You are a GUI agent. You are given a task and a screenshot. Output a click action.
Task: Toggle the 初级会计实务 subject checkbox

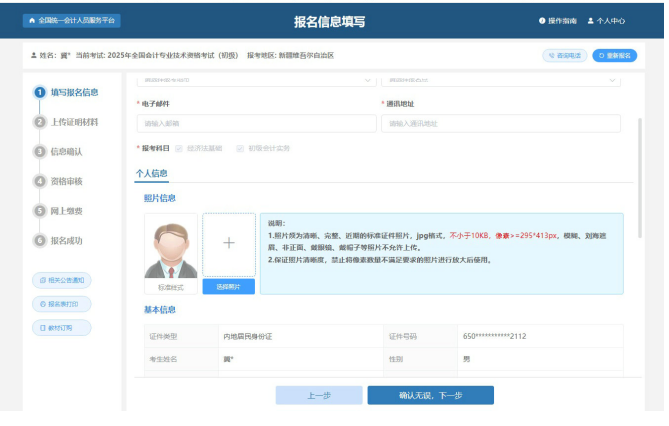(240, 148)
